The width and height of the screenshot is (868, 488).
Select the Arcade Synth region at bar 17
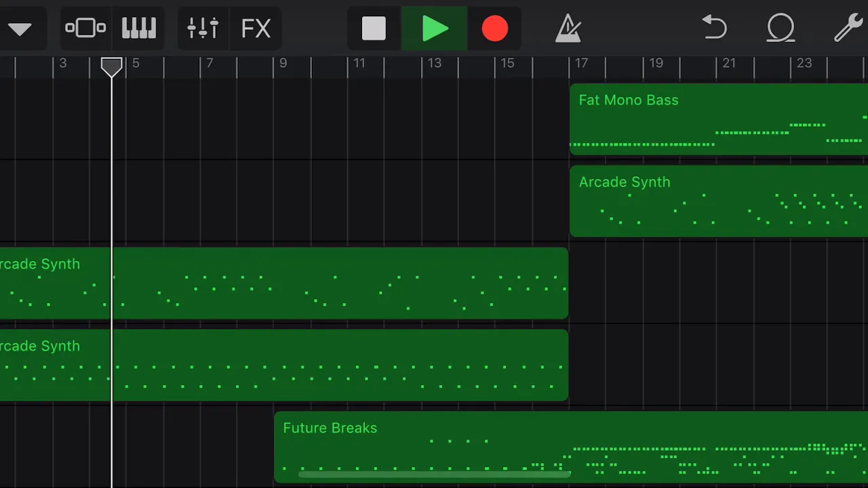(x=719, y=201)
